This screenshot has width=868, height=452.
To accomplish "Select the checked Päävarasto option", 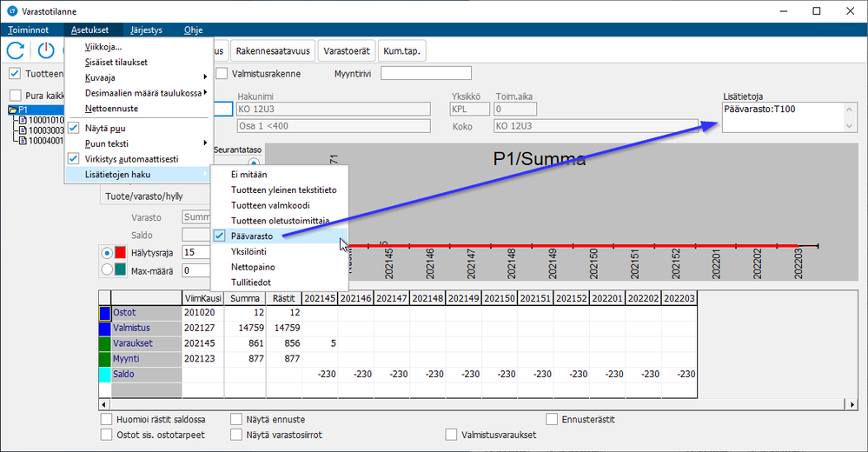I will [280, 236].
